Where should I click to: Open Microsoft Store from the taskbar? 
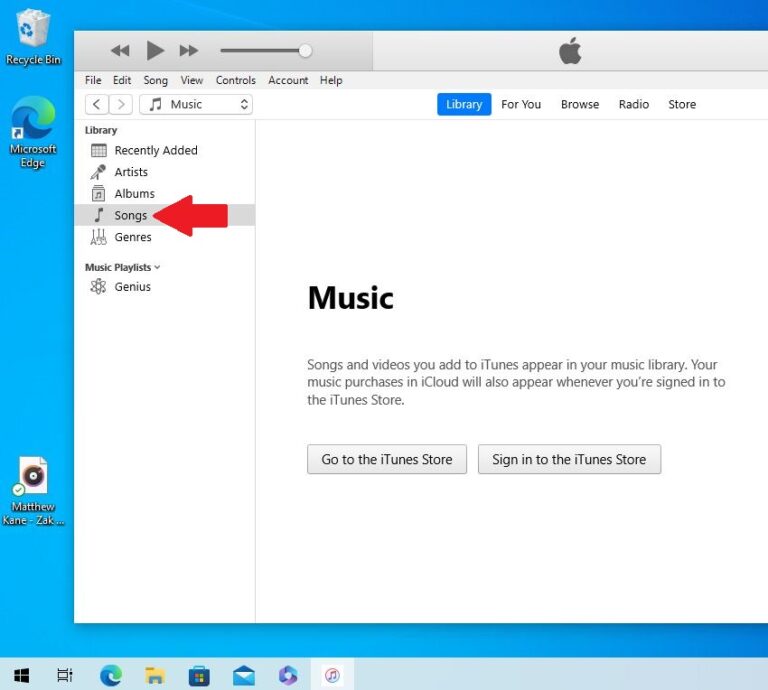pos(199,676)
